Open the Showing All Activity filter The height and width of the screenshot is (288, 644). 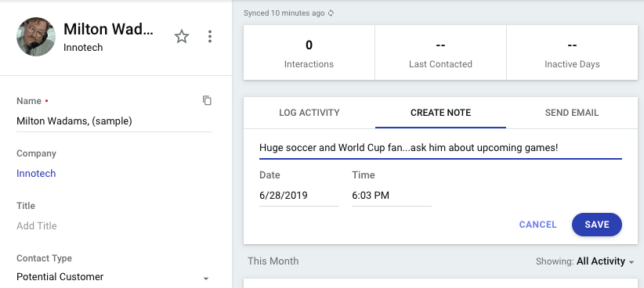[585, 261]
